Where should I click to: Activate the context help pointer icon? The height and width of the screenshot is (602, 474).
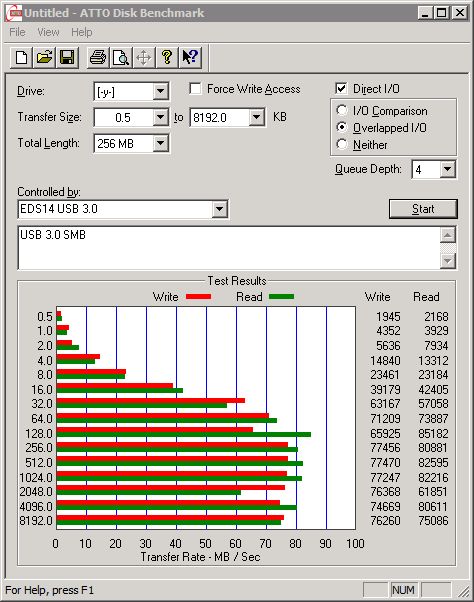coord(190,58)
